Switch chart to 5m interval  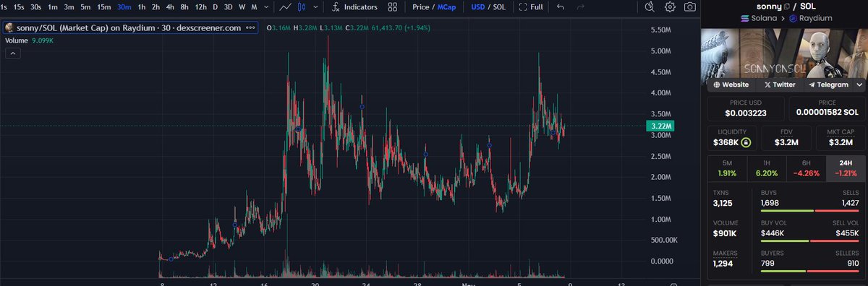85,6
